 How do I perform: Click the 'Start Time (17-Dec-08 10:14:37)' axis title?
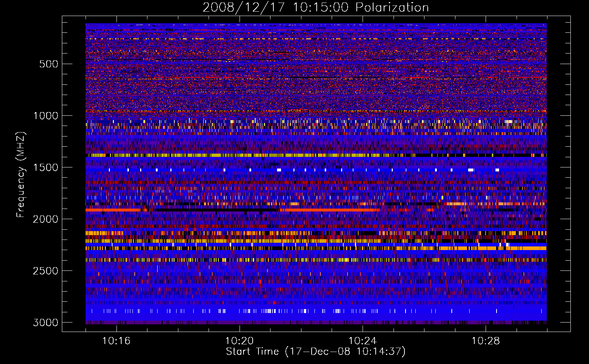coord(316,352)
